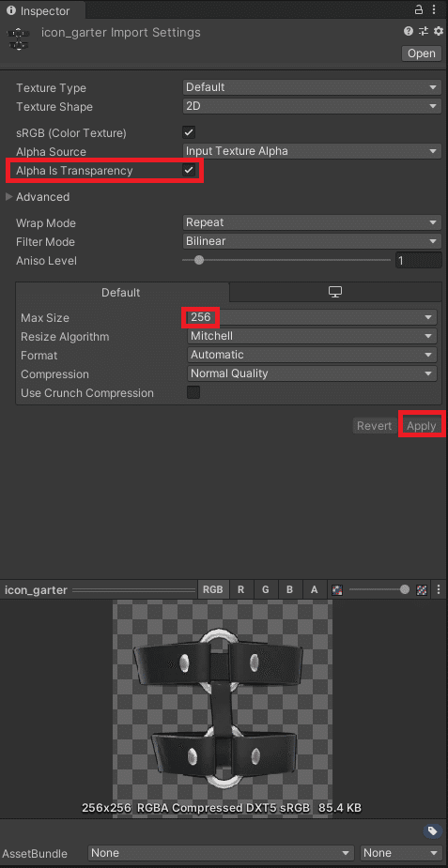The height and width of the screenshot is (868, 448).
Task: Show only the R channel in preview
Action: (x=240, y=589)
